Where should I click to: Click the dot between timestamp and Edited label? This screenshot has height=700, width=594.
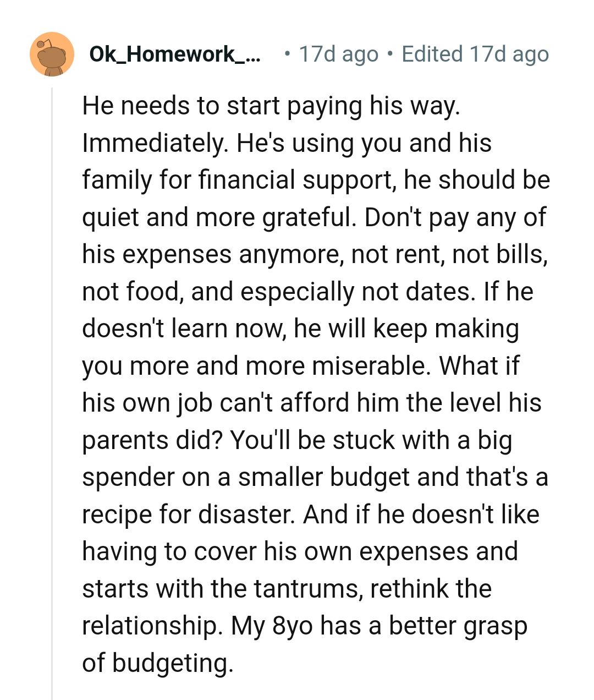(390, 53)
